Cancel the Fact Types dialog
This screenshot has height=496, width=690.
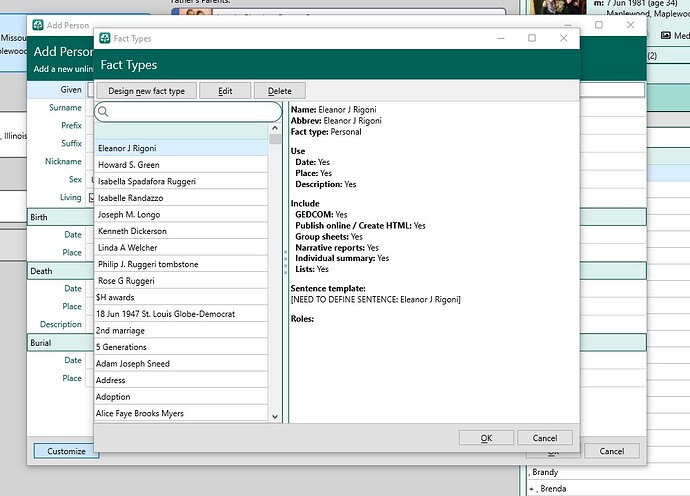pos(544,438)
